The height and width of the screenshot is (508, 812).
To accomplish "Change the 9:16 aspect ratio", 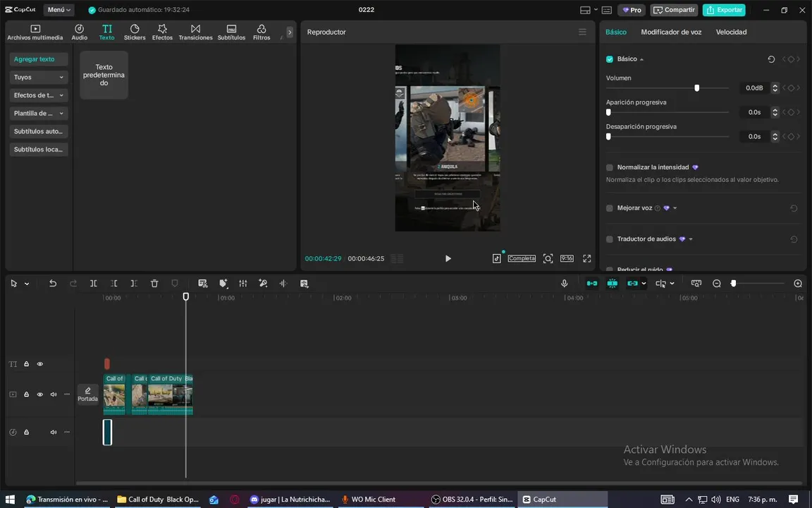I will [567, 258].
